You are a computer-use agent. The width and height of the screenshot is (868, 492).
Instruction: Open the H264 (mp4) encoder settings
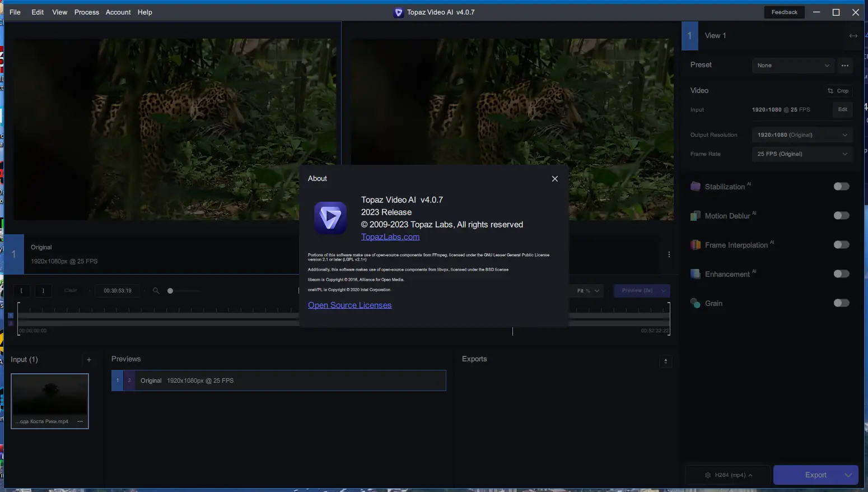pos(729,475)
